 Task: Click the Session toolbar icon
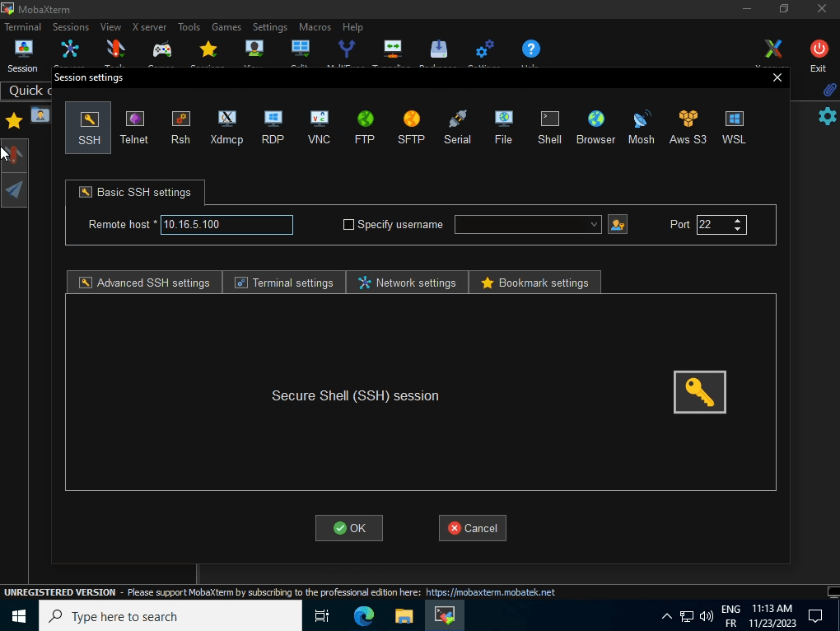tap(22, 56)
